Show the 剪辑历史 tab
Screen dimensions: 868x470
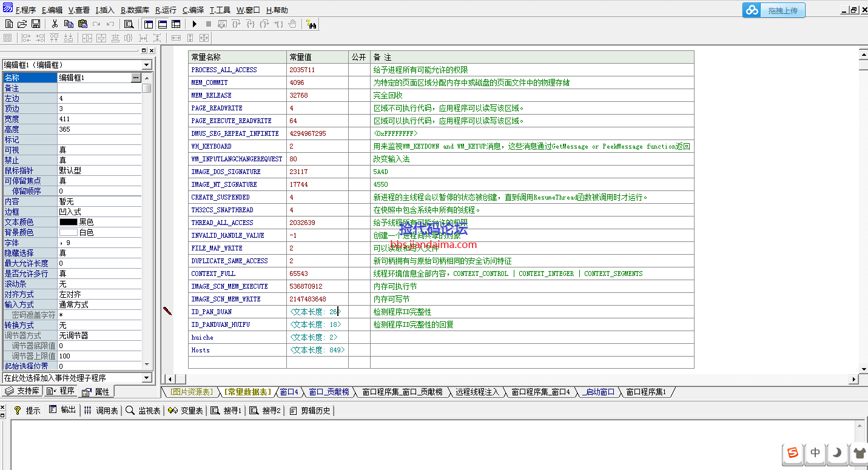point(310,411)
